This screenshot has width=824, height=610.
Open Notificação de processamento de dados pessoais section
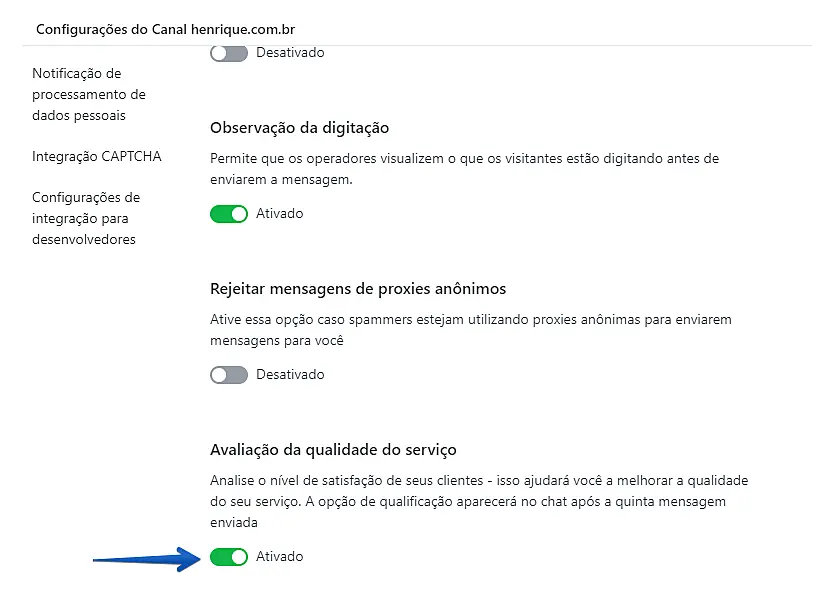(x=88, y=94)
